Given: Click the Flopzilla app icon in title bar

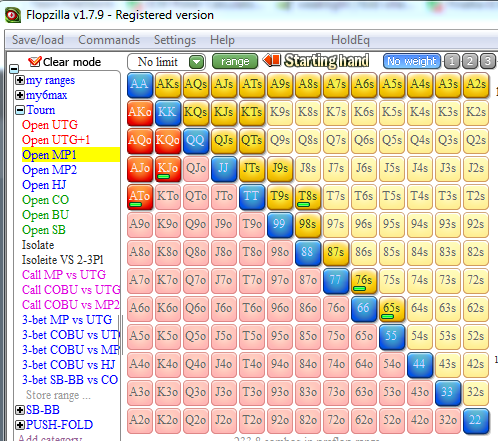Looking at the screenshot, I should tap(13, 15).
